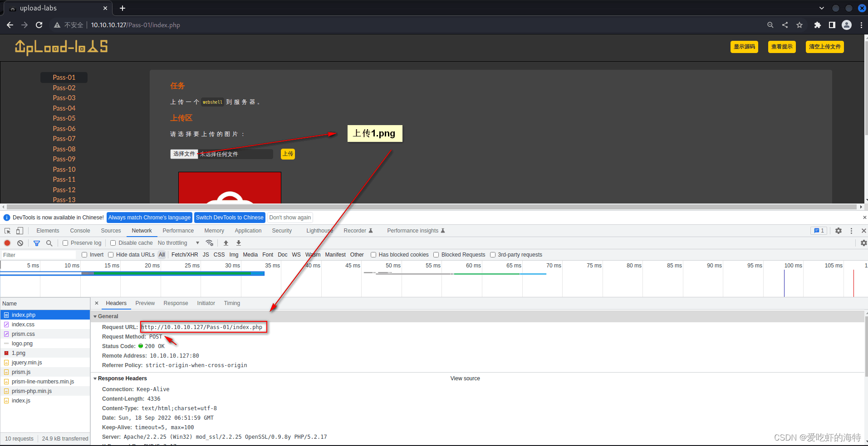This screenshot has width=868, height=446.
Task: Stop recording network log
Action: pos(7,243)
